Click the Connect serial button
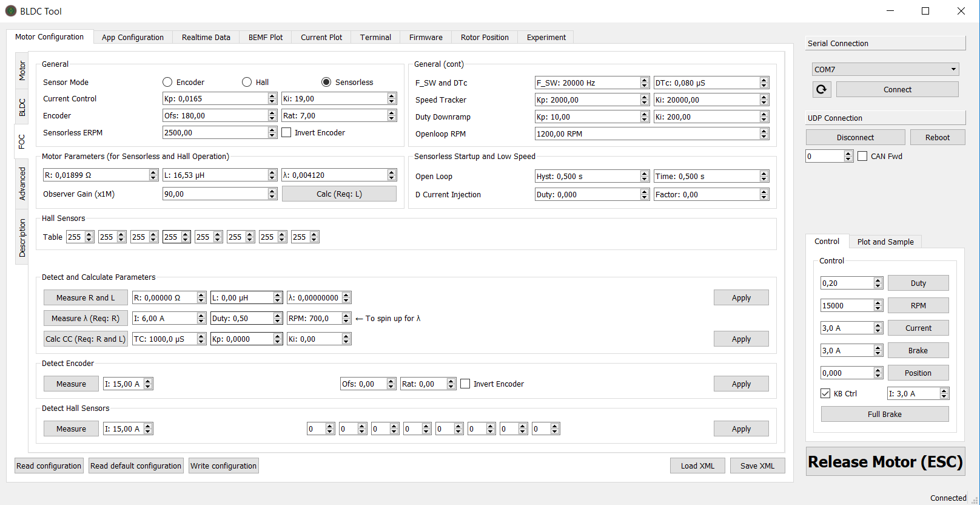 click(898, 89)
